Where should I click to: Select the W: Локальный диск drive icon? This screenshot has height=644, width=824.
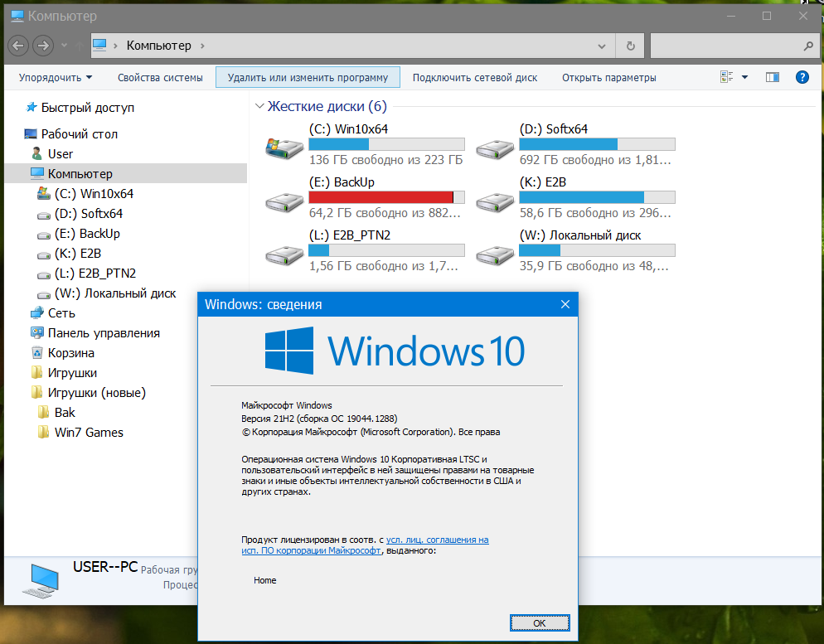point(495,255)
